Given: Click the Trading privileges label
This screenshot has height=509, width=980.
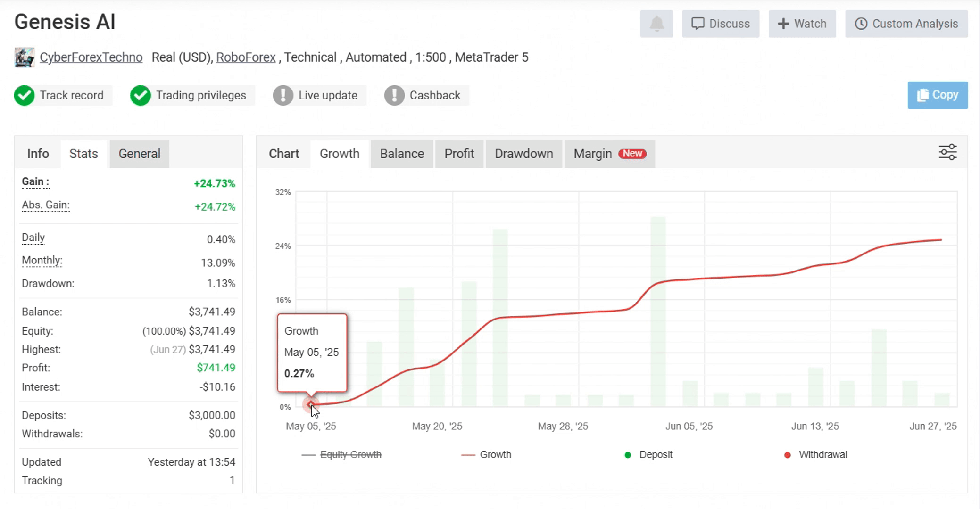Looking at the screenshot, I should [201, 95].
